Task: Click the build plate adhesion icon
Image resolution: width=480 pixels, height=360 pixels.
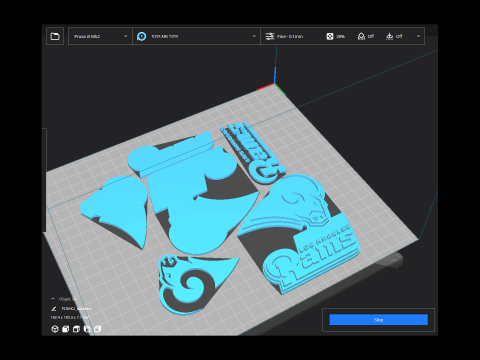Action: (x=389, y=36)
